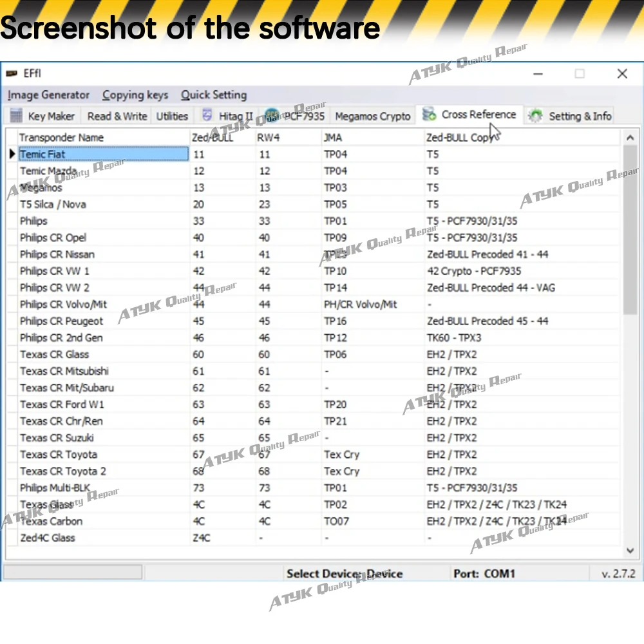Select the Texas CR Glass transponder name
This screenshot has height=644, width=644.
click(x=54, y=354)
